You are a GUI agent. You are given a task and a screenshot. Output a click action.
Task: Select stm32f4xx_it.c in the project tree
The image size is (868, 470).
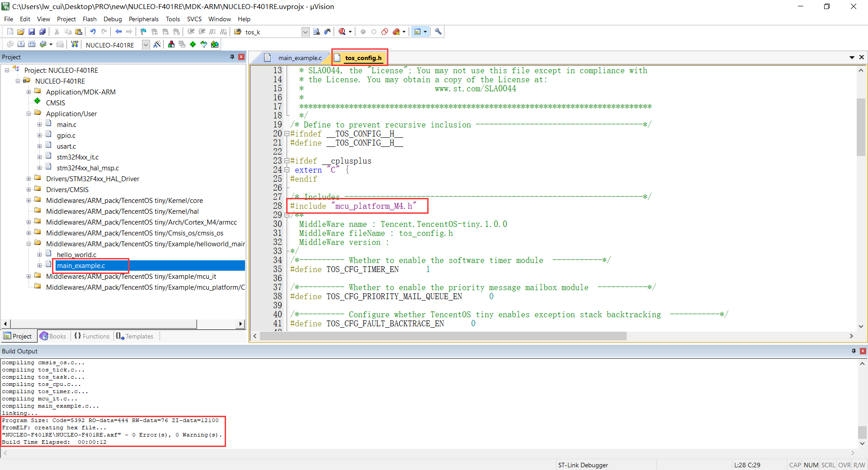tap(77, 157)
